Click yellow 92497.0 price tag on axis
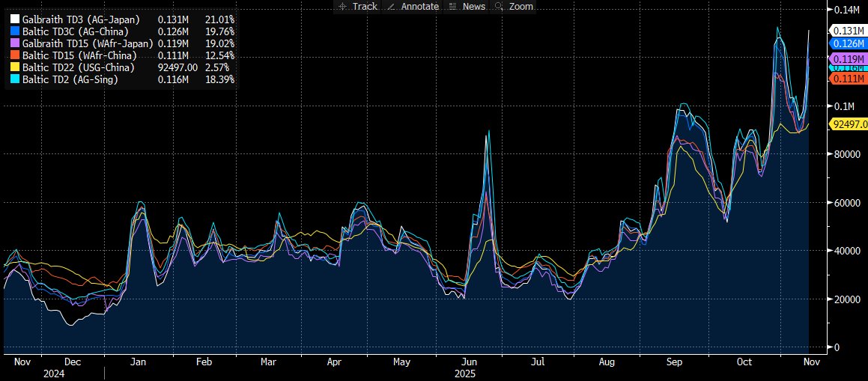This screenshot has height=381, width=868. (x=848, y=125)
